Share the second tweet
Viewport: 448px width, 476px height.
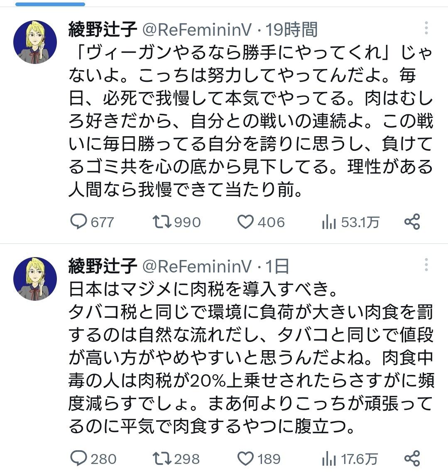coord(412,459)
